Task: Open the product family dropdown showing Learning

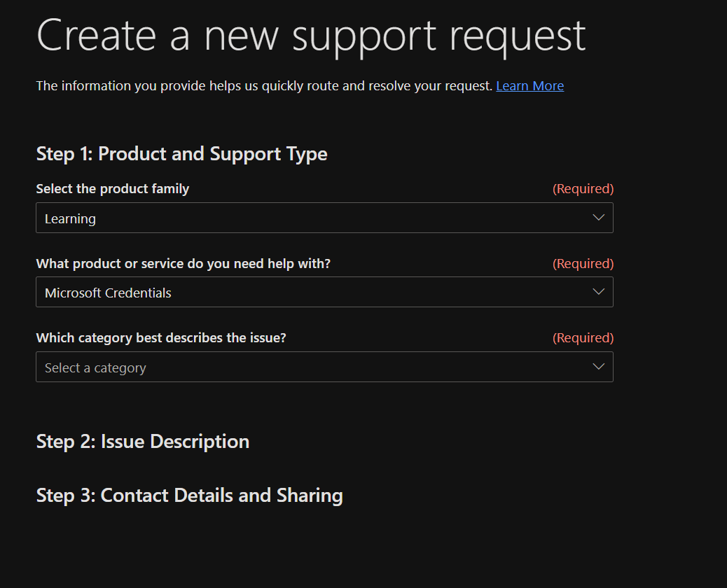Action: [324, 218]
